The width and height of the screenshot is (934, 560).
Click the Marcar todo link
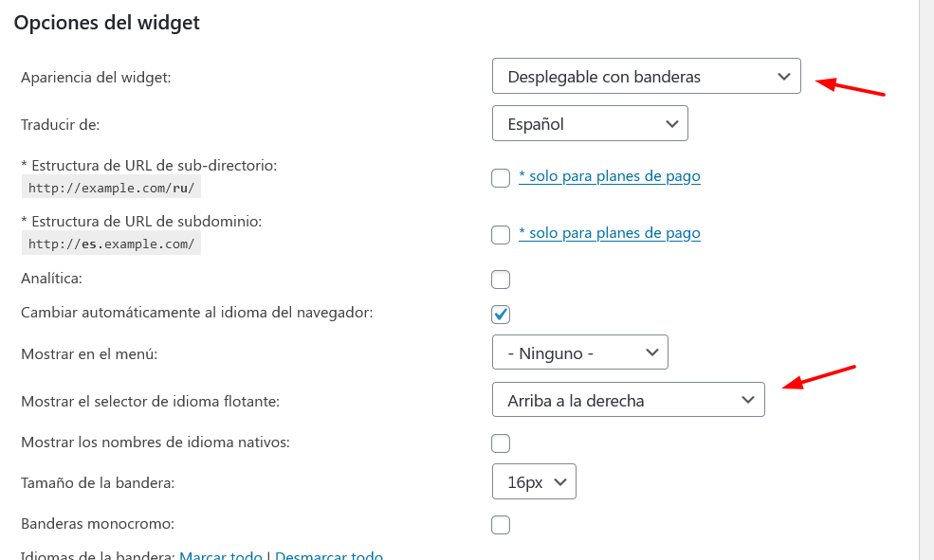pos(221,555)
